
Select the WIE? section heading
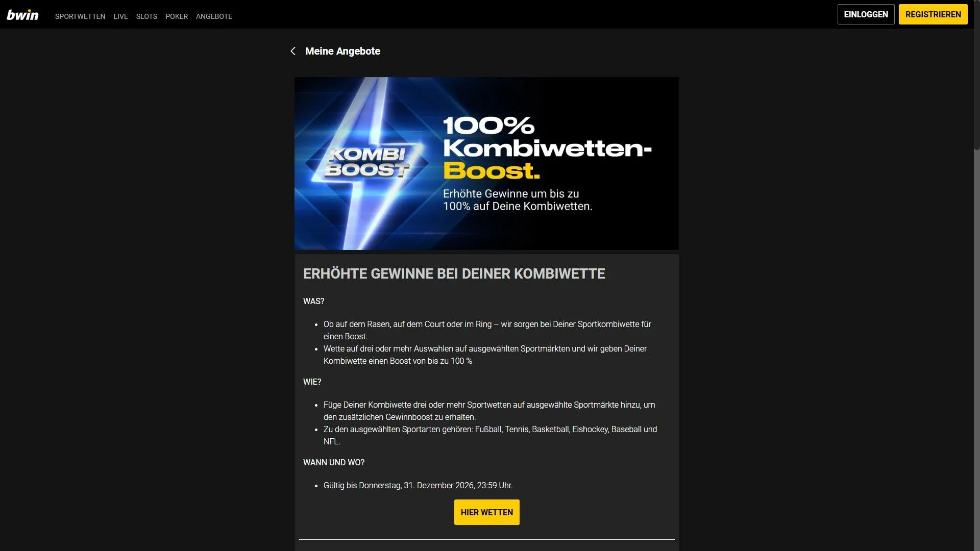click(x=312, y=382)
